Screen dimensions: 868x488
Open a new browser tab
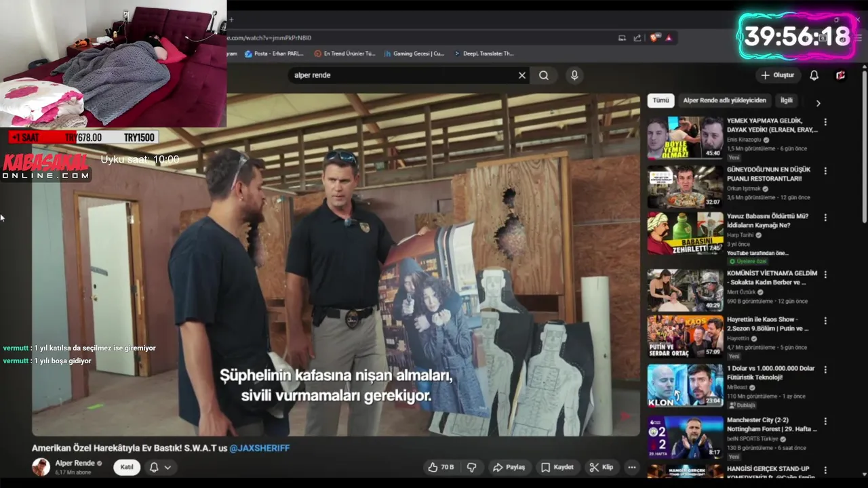click(231, 20)
